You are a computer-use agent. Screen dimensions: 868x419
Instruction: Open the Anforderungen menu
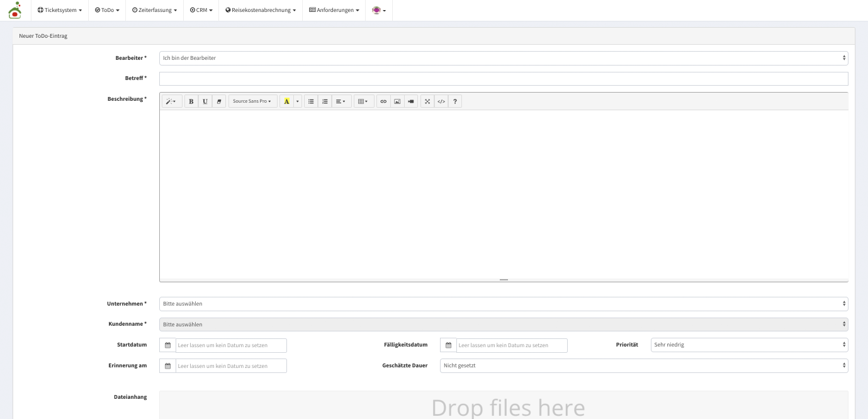(x=334, y=10)
